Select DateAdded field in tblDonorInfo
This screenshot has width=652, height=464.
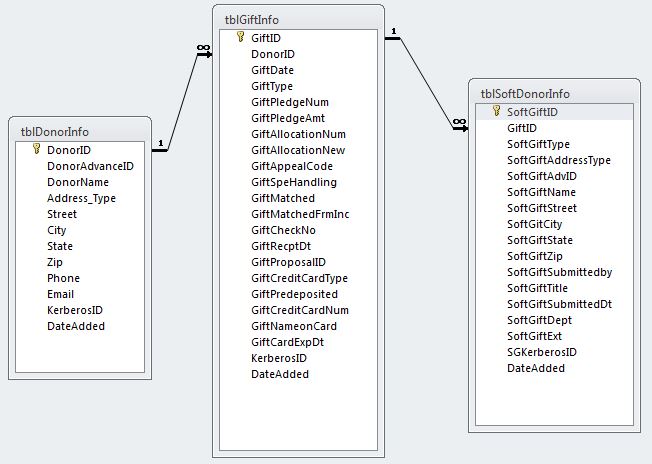tap(80, 326)
